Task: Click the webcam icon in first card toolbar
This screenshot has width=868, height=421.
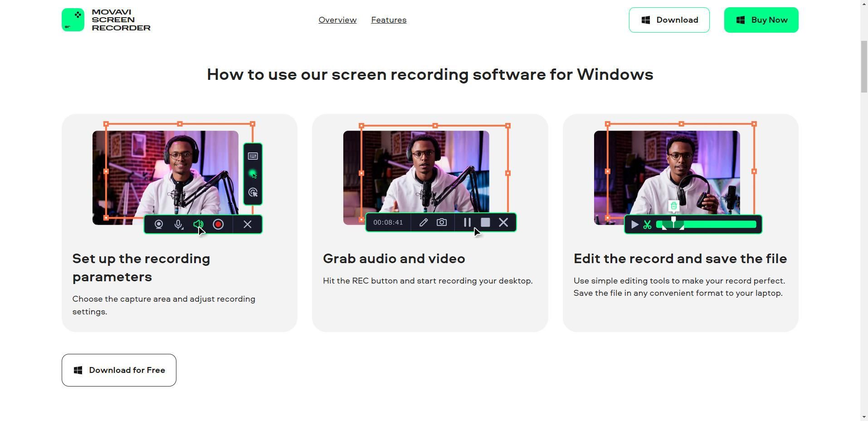Action: (x=159, y=224)
